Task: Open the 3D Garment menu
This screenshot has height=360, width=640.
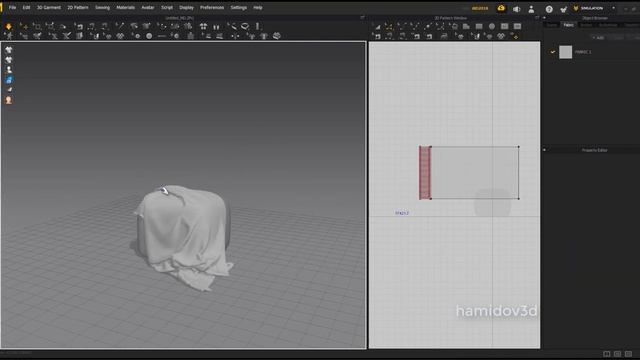Action: [x=49, y=8]
